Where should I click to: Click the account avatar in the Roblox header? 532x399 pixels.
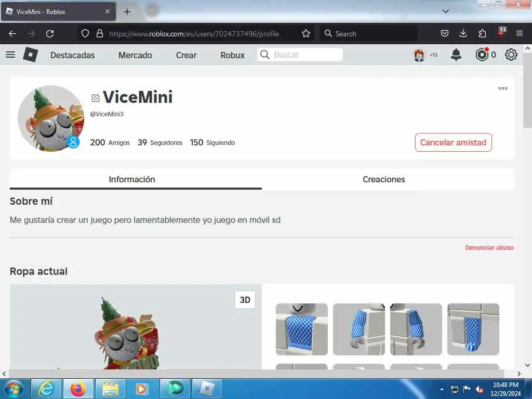pyautogui.click(x=419, y=55)
